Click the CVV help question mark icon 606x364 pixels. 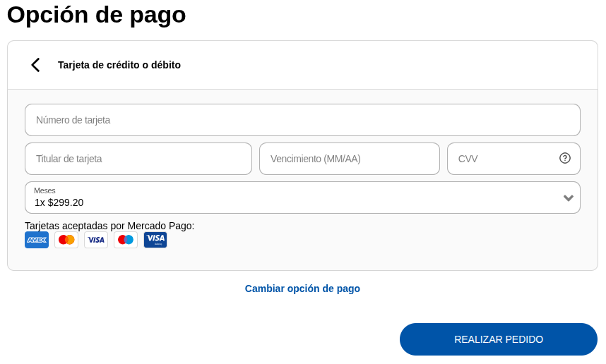pos(565,158)
